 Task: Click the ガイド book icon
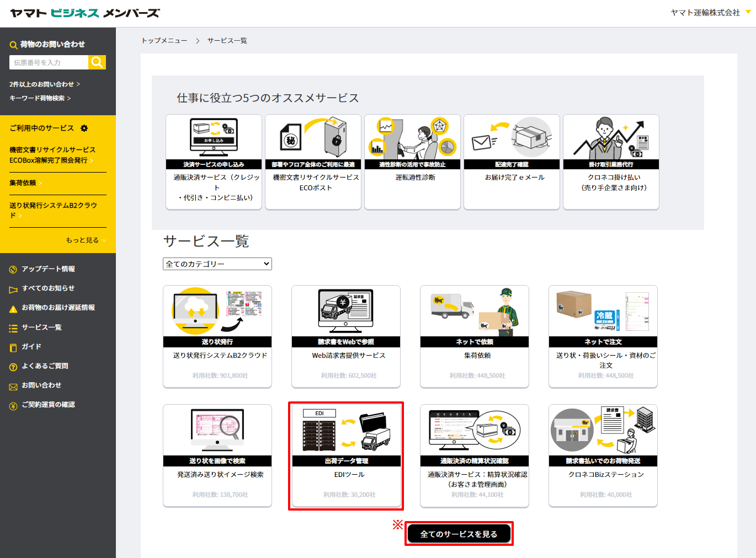point(13,347)
